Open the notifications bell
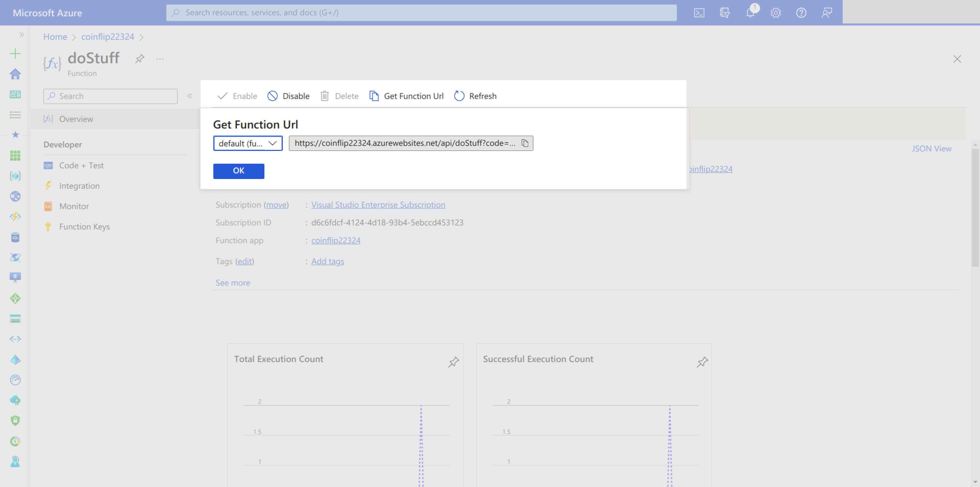This screenshot has width=980, height=487. [x=750, y=12]
